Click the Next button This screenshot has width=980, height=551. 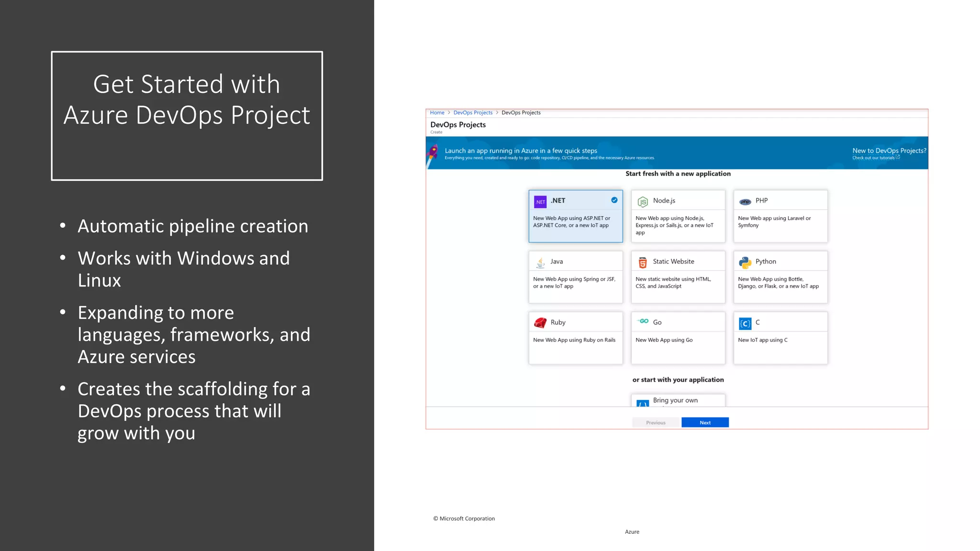(x=705, y=422)
